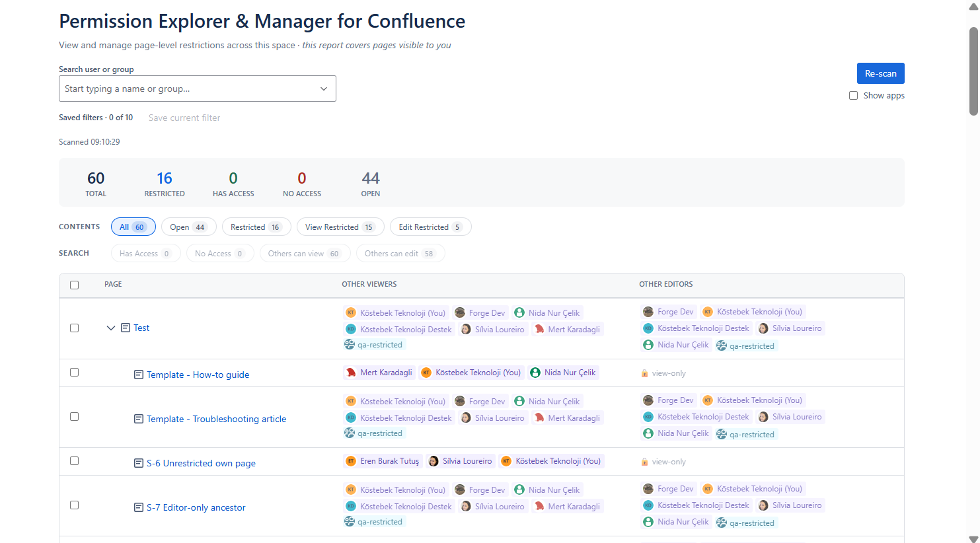The height and width of the screenshot is (543, 980).
Task: Click qa-restricted group icon in Troubleshooting article viewers
Action: click(x=350, y=433)
